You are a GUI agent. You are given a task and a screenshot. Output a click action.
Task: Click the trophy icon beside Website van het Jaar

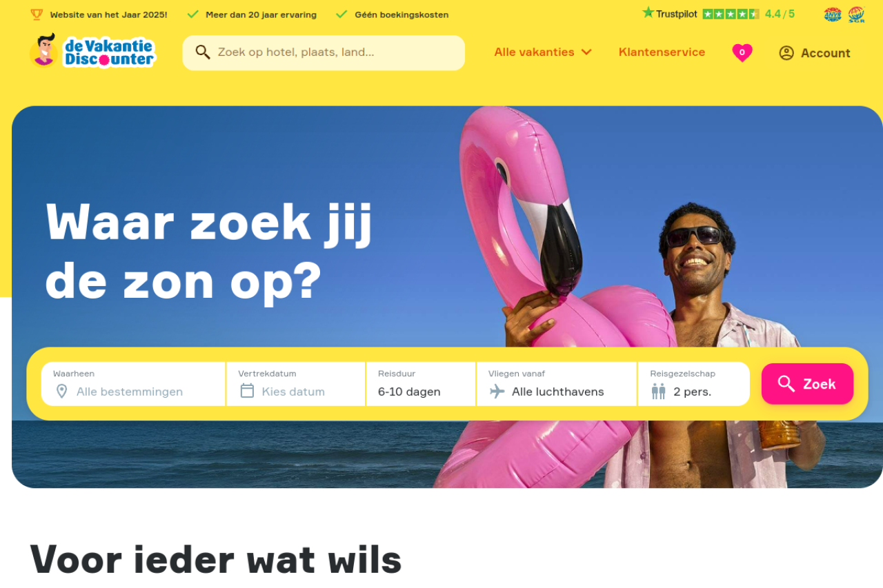[37, 14]
